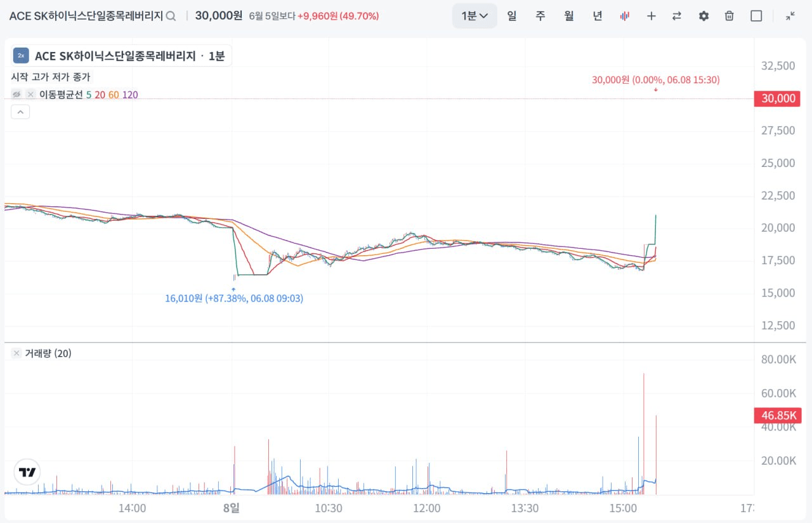Click the TradingView logo badge

tap(27, 472)
